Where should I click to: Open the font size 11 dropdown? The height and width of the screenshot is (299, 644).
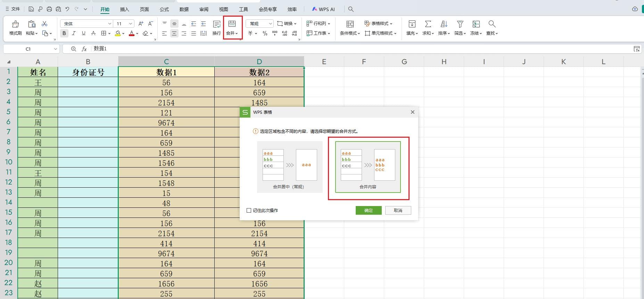[131, 24]
